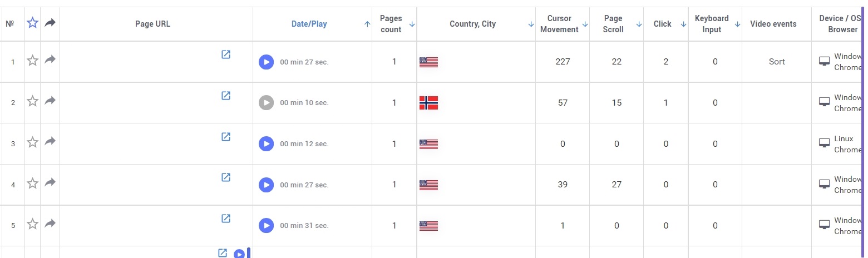
Task: Open external link icon in row 5
Action: point(226,218)
